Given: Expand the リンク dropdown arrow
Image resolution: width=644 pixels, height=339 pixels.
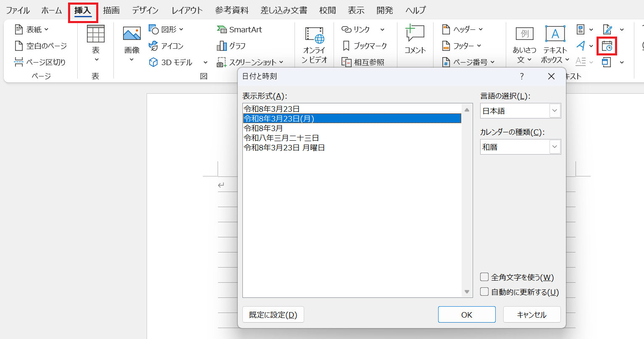Looking at the screenshot, I should tap(382, 29).
